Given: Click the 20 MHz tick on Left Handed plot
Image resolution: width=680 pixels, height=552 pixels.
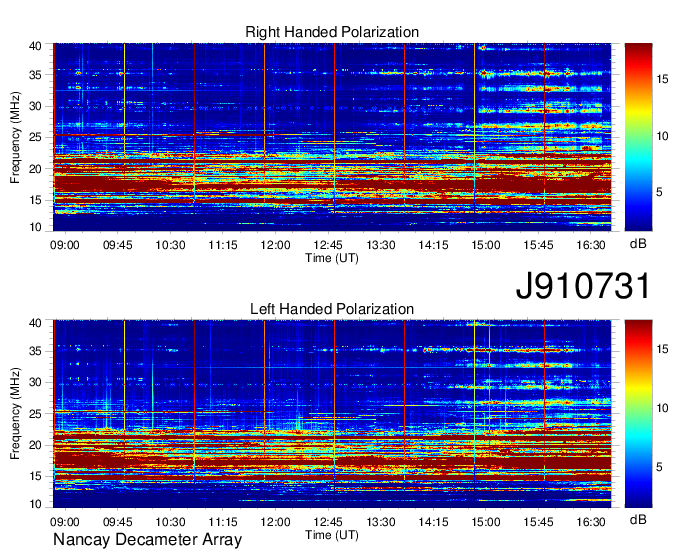Looking at the screenshot, I should click(35, 445).
